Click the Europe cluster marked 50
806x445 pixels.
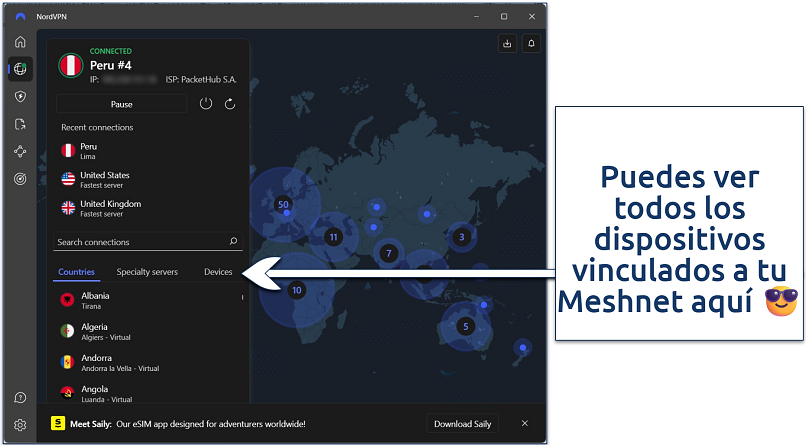(283, 205)
